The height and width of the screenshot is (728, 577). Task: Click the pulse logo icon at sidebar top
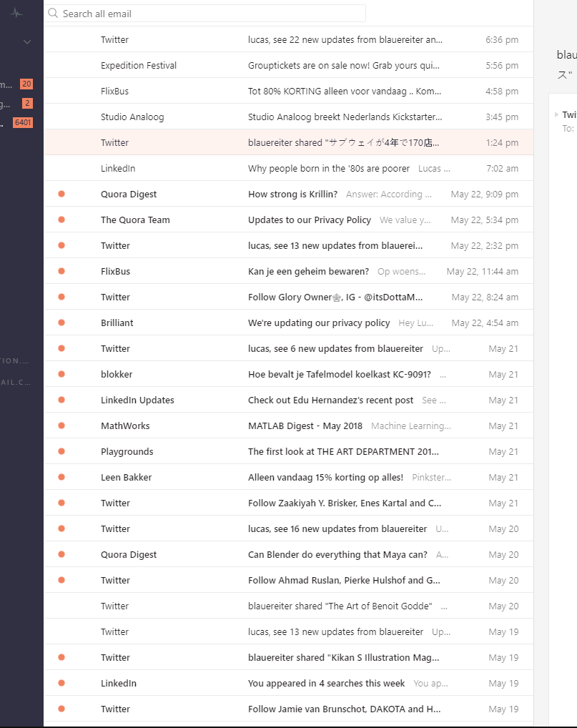point(16,13)
